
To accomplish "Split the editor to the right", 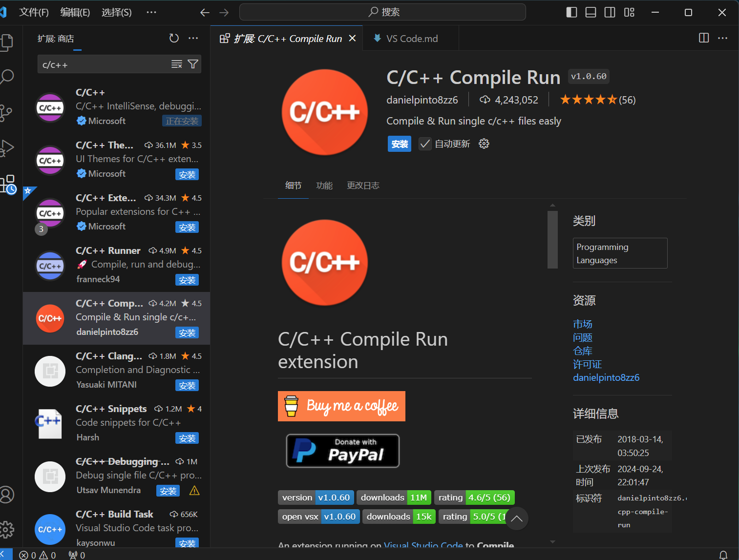I will (704, 38).
